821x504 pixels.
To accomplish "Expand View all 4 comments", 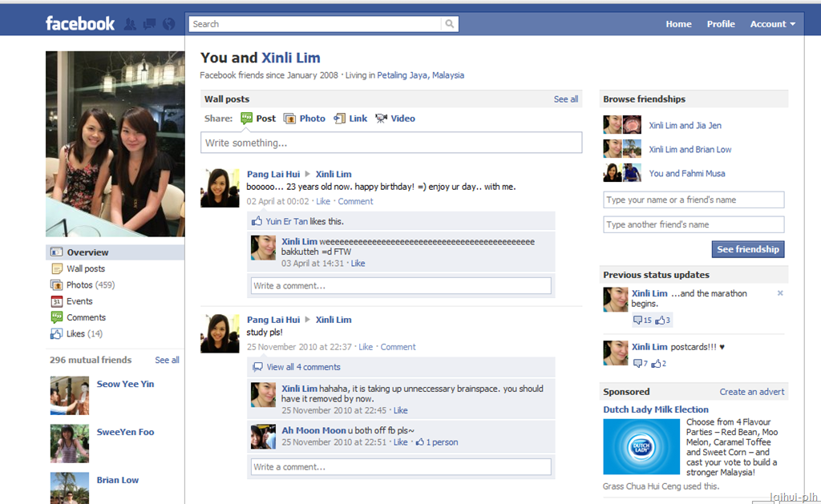I will pos(303,368).
